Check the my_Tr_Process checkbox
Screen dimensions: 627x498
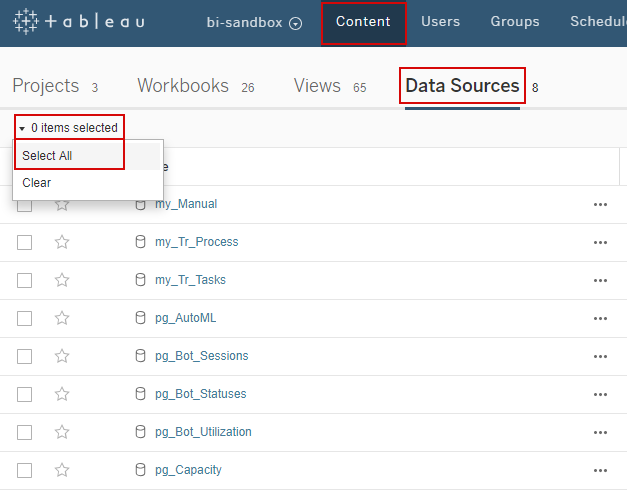pos(24,242)
